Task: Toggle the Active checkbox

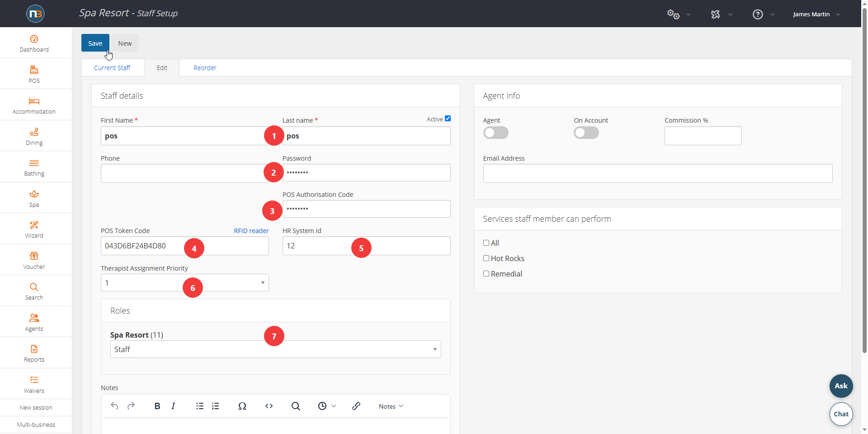Action: click(x=448, y=119)
